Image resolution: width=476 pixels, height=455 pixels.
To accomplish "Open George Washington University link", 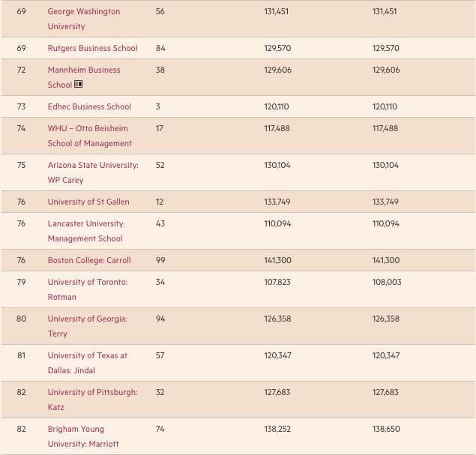I will (84, 19).
